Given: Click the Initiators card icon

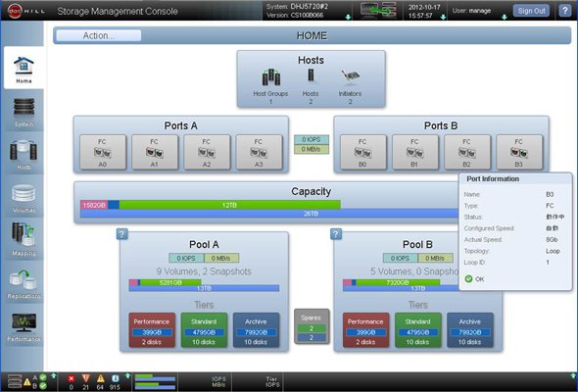Looking at the screenshot, I should coord(350,76).
